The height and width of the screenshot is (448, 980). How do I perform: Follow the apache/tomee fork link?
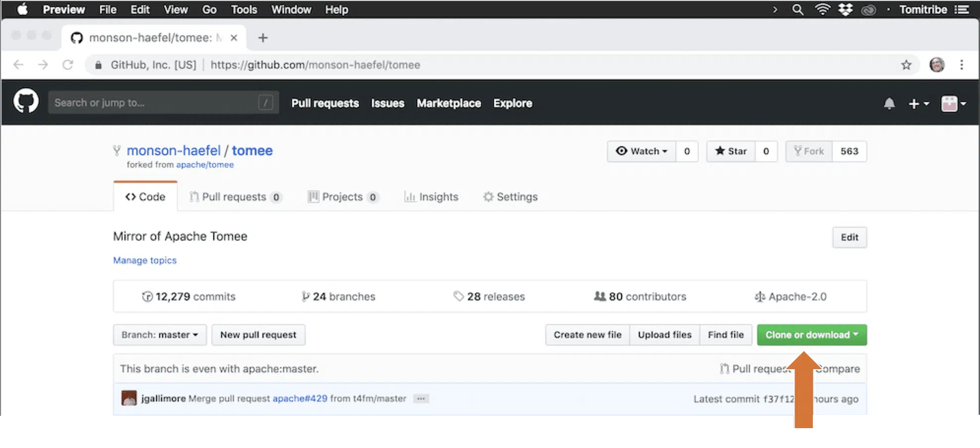[x=205, y=165]
